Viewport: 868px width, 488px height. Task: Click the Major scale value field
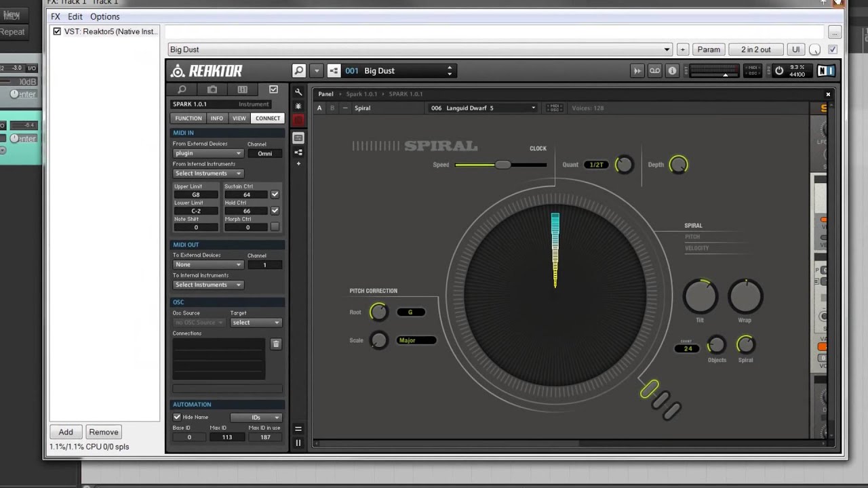coord(416,340)
